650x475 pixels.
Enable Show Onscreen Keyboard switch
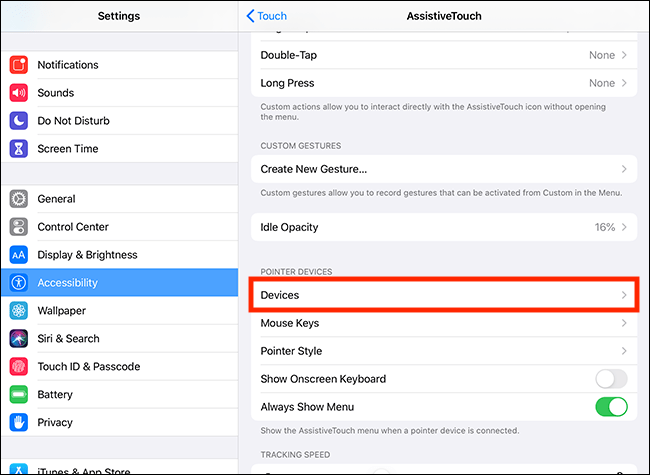point(611,379)
